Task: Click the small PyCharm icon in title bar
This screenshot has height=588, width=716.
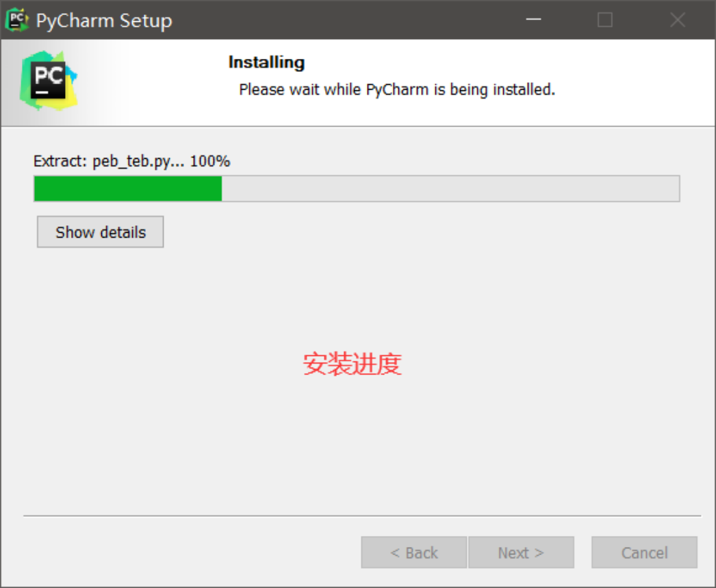Action: [x=17, y=20]
